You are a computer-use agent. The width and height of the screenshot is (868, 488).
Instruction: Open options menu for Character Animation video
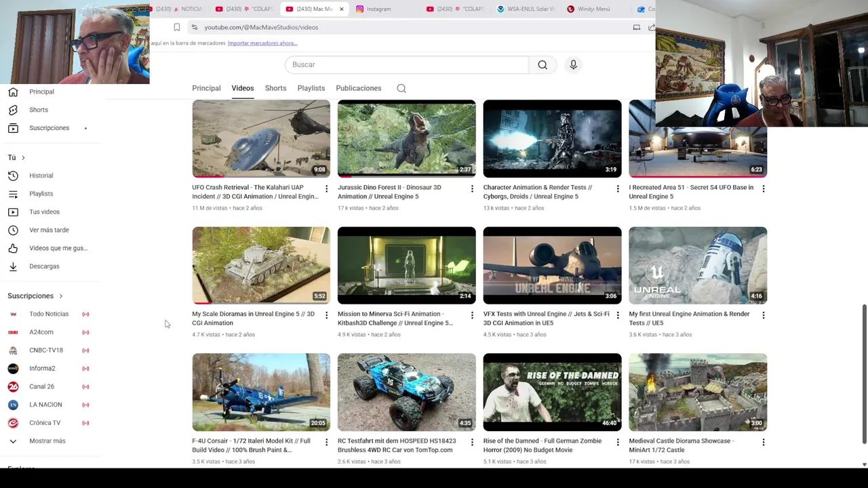click(x=617, y=188)
